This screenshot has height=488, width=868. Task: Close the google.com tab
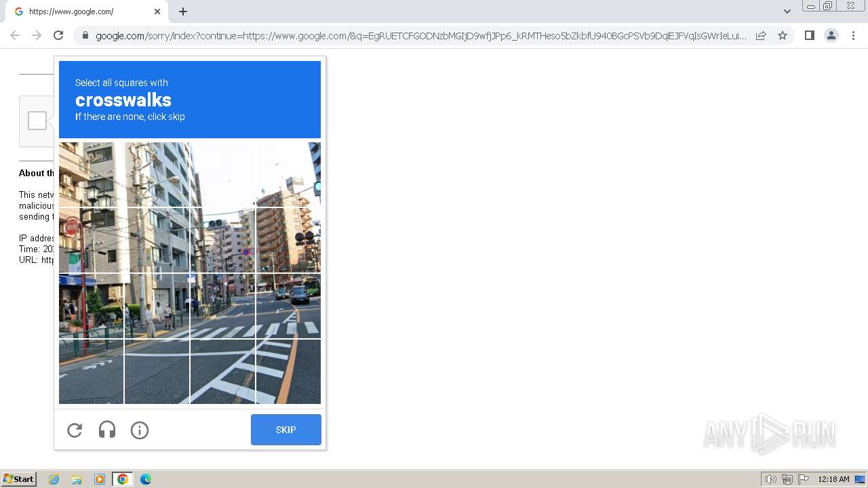(x=157, y=12)
